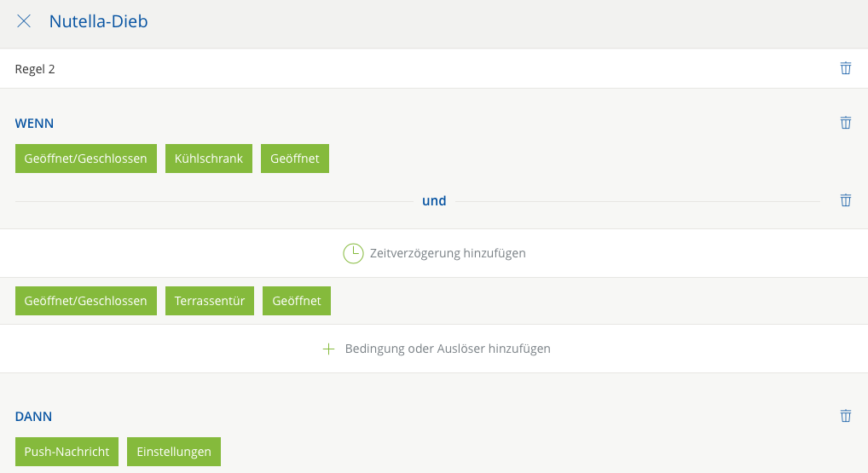Close the Nutella-Dieb rule editor
Viewport: 868px width, 473px height.
click(x=24, y=21)
